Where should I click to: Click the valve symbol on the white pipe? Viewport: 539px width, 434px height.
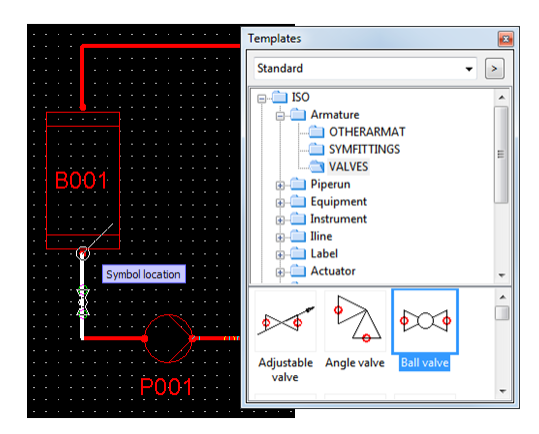pyautogui.click(x=82, y=301)
